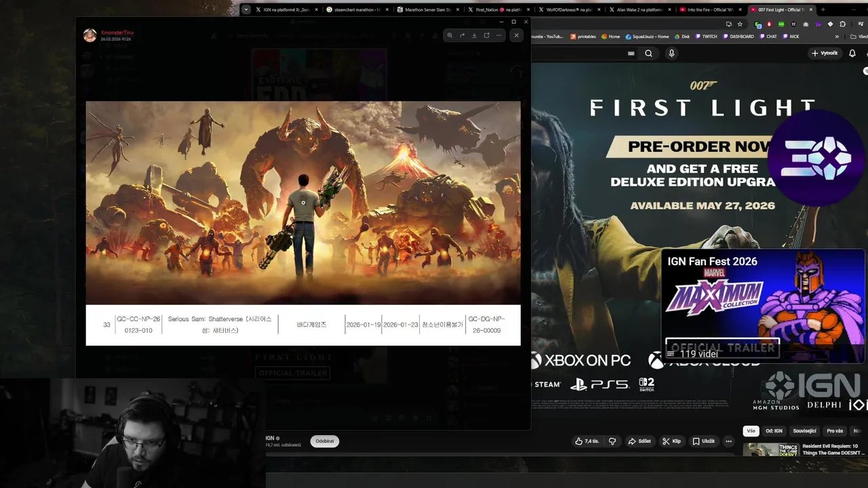Click the Vytvořit create button
Screen dimensions: 868x488
pyautogui.click(x=825, y=53)
